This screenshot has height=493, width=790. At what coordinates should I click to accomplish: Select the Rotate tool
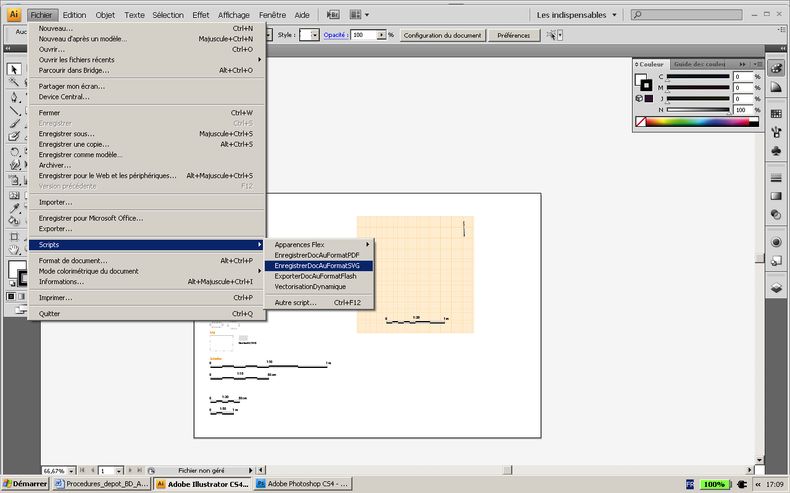(x=14, y=152)
